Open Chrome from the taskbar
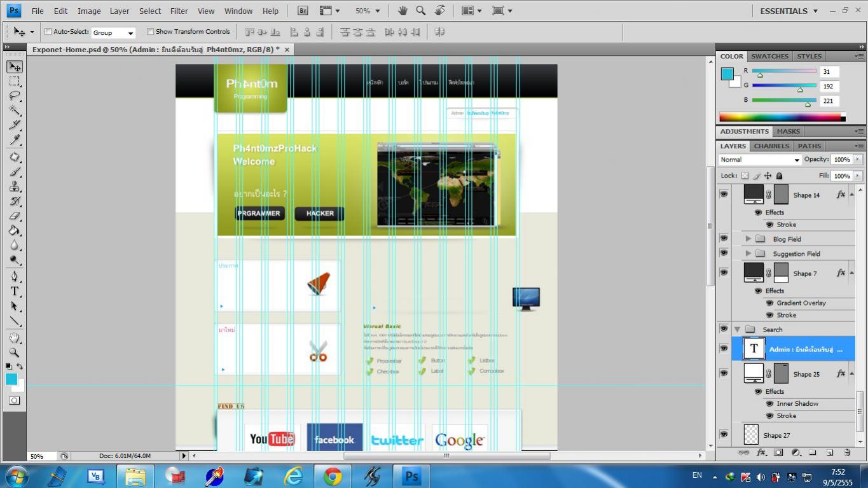This screenshot has width=868, height=488. click(x=333, y=476)
